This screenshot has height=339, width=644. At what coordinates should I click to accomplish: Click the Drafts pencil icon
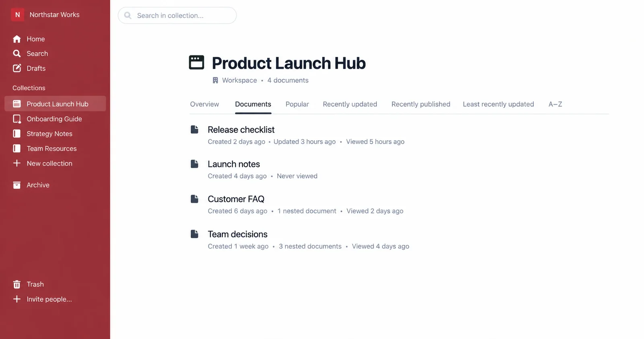click(17, 68)
